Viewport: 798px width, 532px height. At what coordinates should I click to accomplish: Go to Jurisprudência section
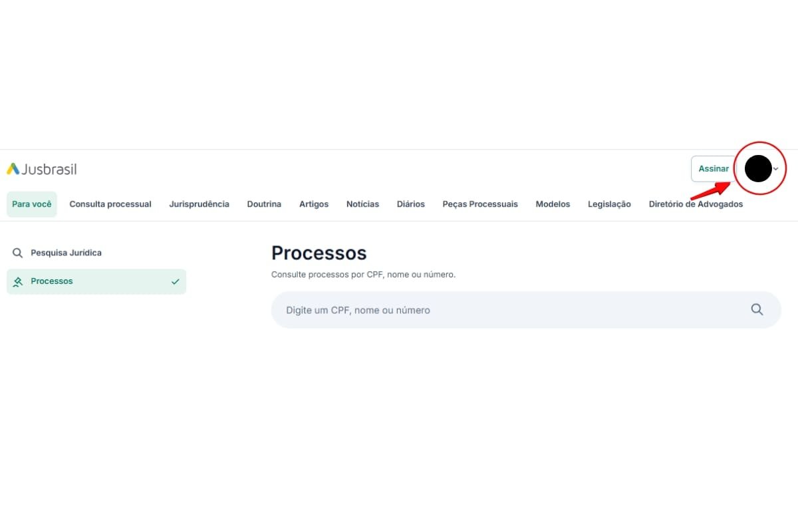click(199, 204)
